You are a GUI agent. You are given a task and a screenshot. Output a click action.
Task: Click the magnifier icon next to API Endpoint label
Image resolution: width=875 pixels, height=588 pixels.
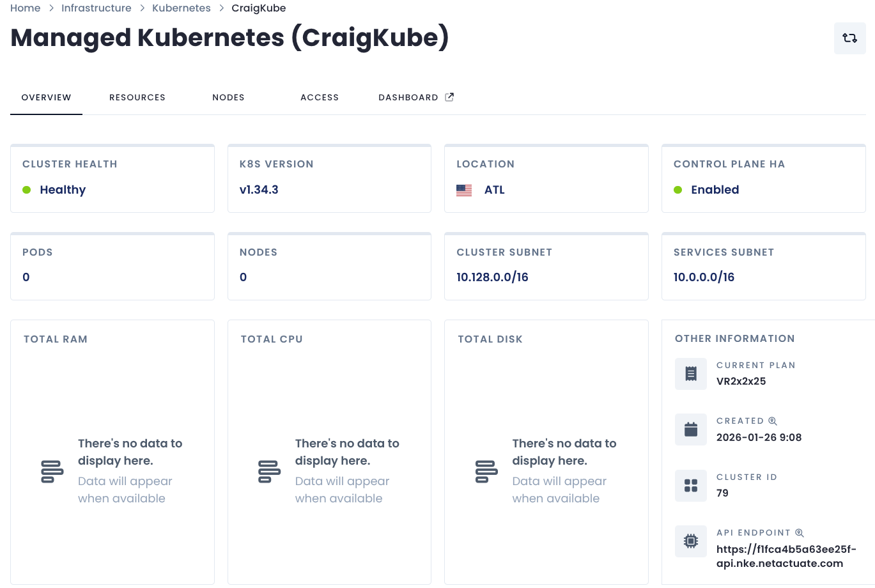(800, 532)
